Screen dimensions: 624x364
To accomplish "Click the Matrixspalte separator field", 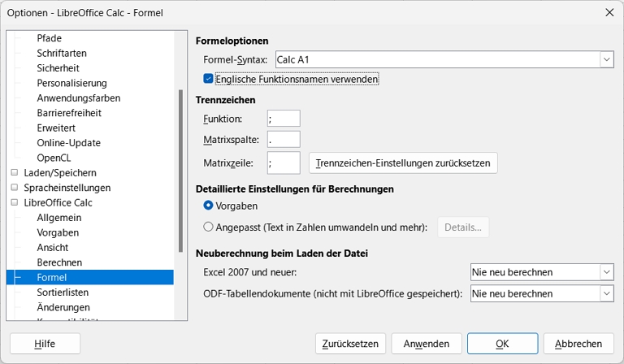I will point(284,139).
